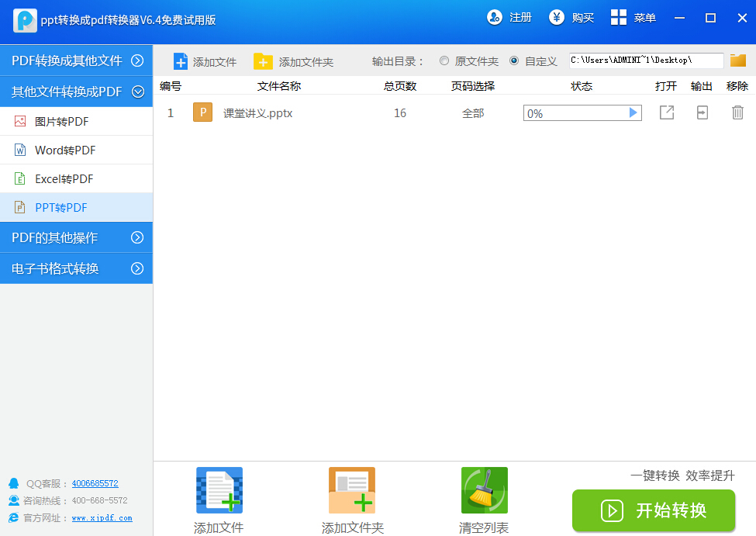The width and height of the screenshot is (756, 536).
Task: Open the folder browse icon beside output path
Action: pyautogui.click(x=737, y=60)
